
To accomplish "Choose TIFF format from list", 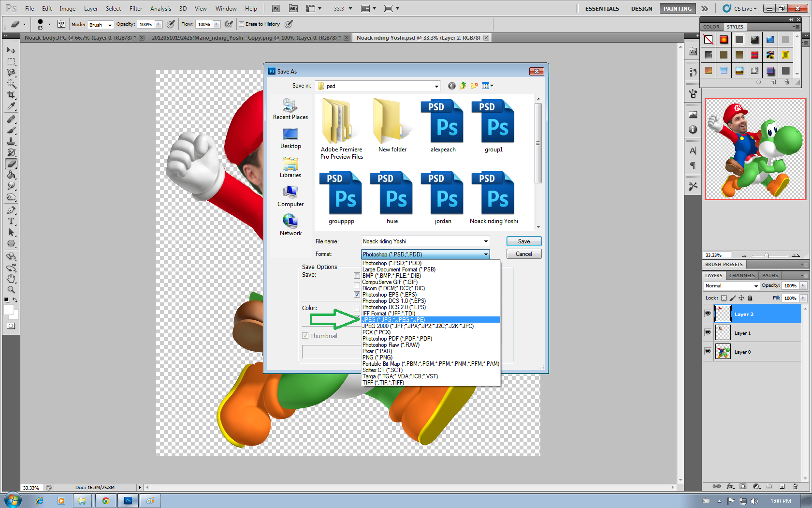I will (431, 383).
